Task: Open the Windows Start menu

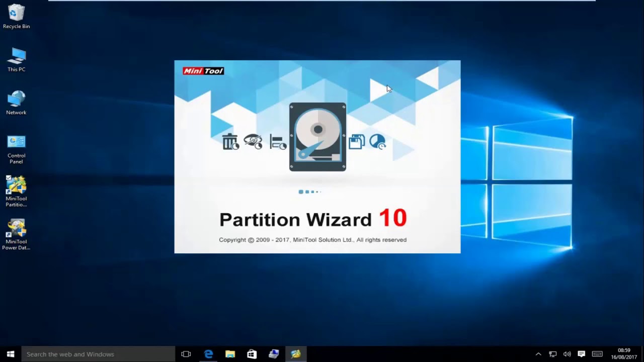Action: 11,354
